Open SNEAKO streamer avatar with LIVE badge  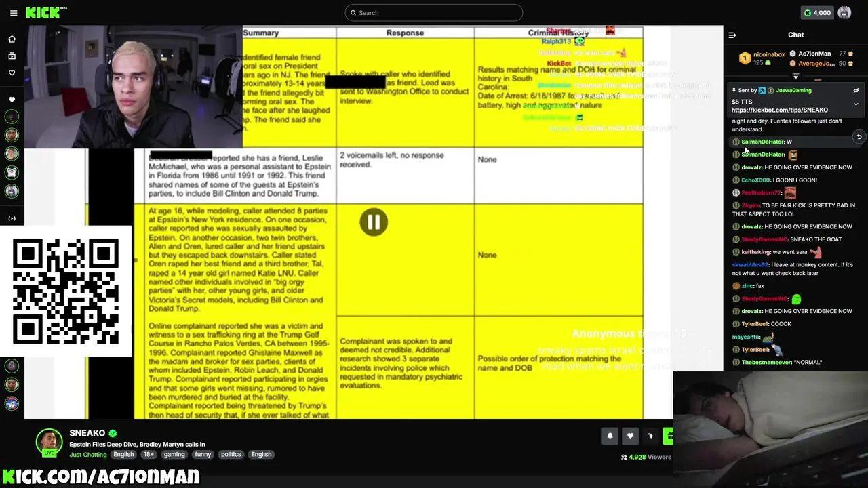coord(49,443)
